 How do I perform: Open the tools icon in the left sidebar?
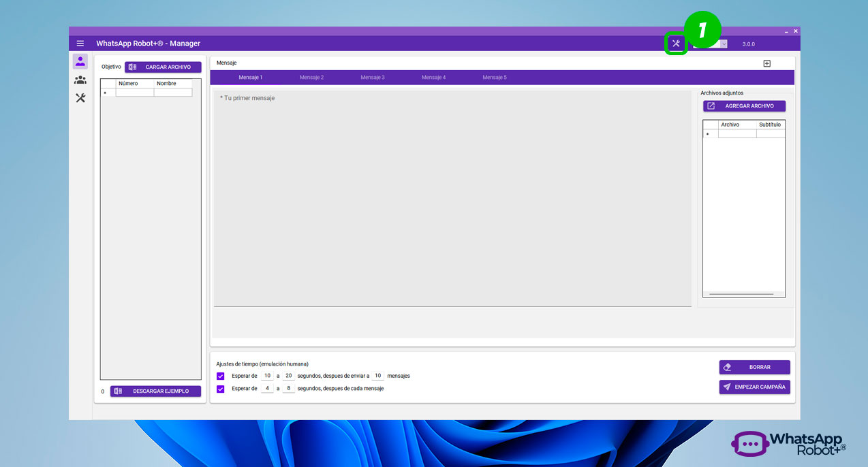[x=80, y=98]
